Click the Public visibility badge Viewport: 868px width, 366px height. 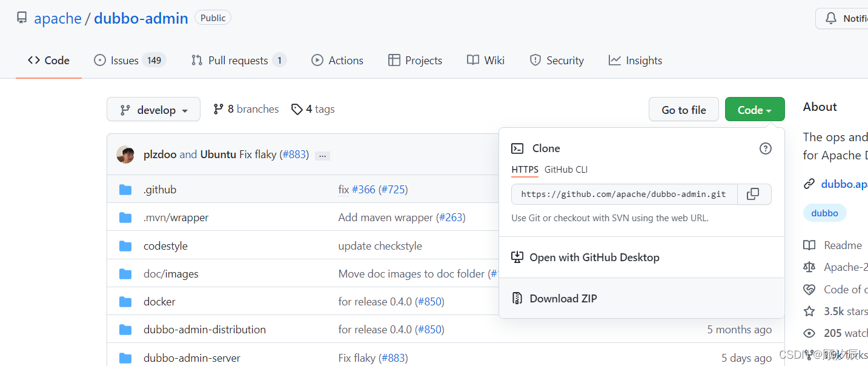[213, 18]
